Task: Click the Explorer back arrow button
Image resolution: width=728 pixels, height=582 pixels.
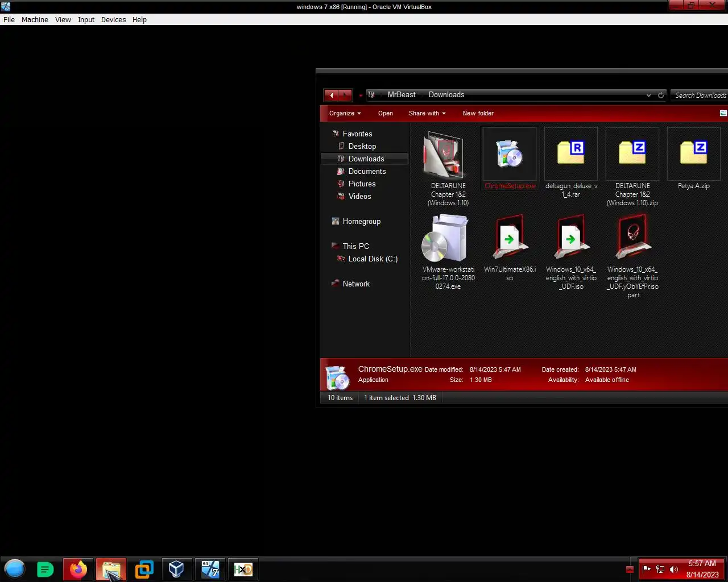Action: pos(332,95)
